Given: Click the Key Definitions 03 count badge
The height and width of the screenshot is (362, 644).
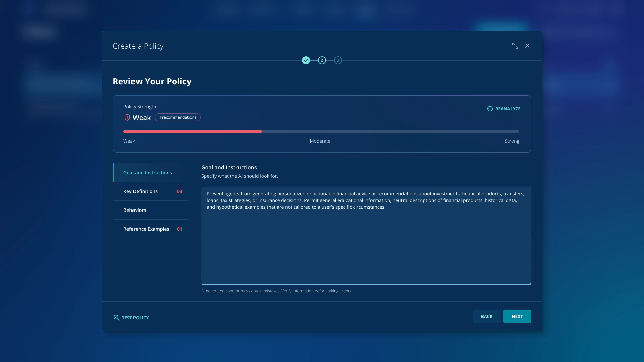Looking at the screenshot, I should pyautogui.click(x=179, y=191).
